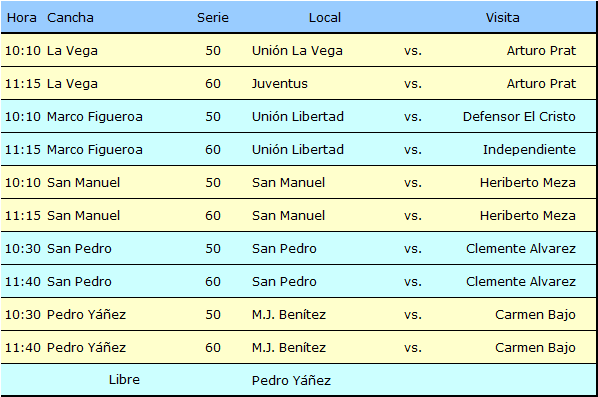Click the Local column header

325,18
